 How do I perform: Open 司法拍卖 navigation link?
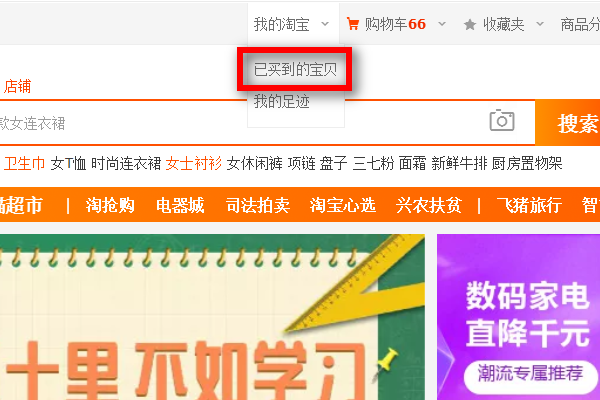coord(258,205)
